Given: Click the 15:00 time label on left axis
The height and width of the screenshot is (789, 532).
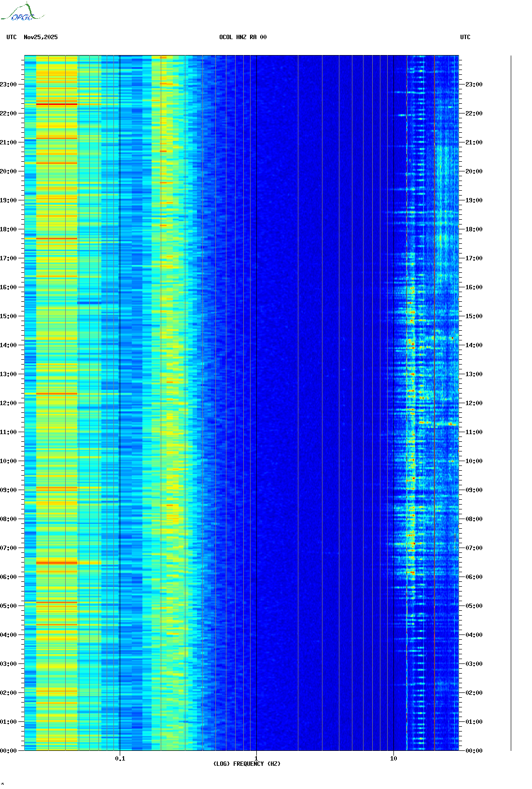Looking at the screenshot, I should coord(8,316).
